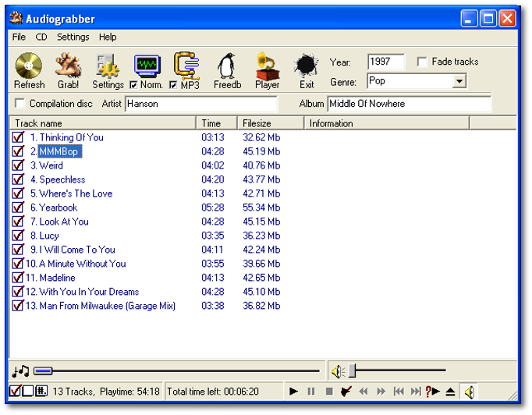Click the numbered track selection icon
Image resolution: width=532 pixels, height=415 pixels.
pyautogui.click(x=41, y=391)
